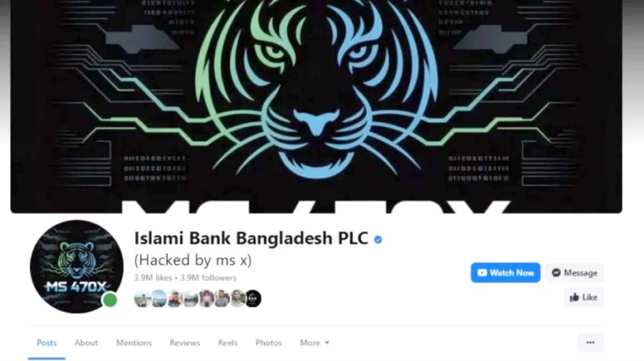
Task: Click the Islami Bank Bangladesh PLC name
Action: coord(251,239)
